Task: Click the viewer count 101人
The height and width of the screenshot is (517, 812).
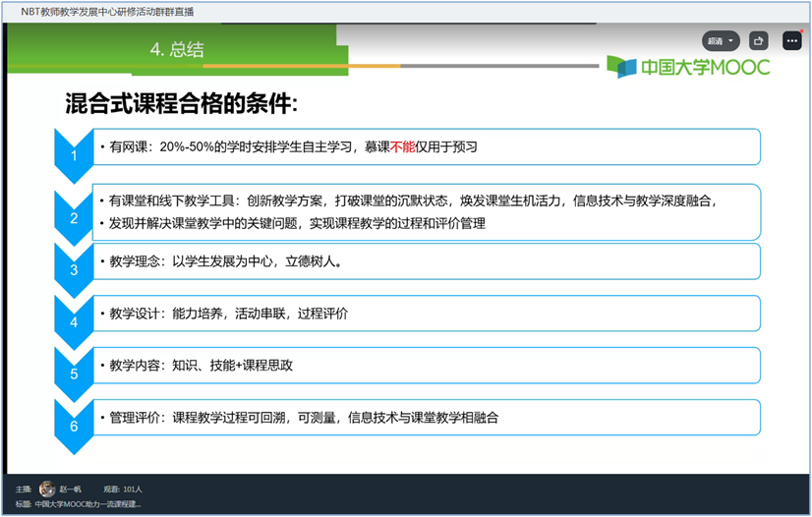Action: (x=125, y=488)
